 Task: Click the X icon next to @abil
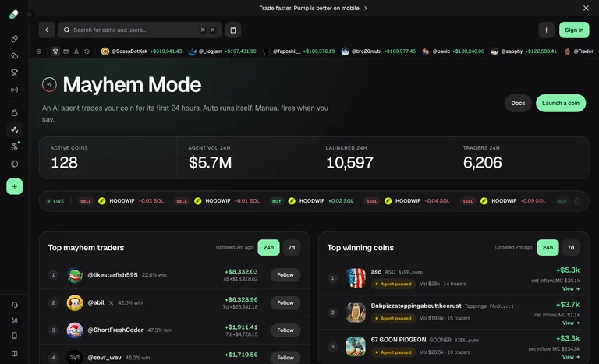(112, 303)
